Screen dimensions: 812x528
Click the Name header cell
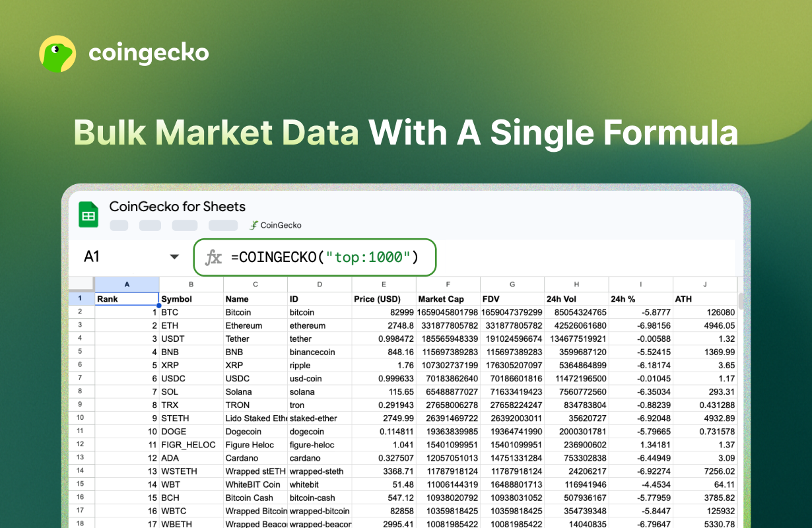click(x=255, y=299)
